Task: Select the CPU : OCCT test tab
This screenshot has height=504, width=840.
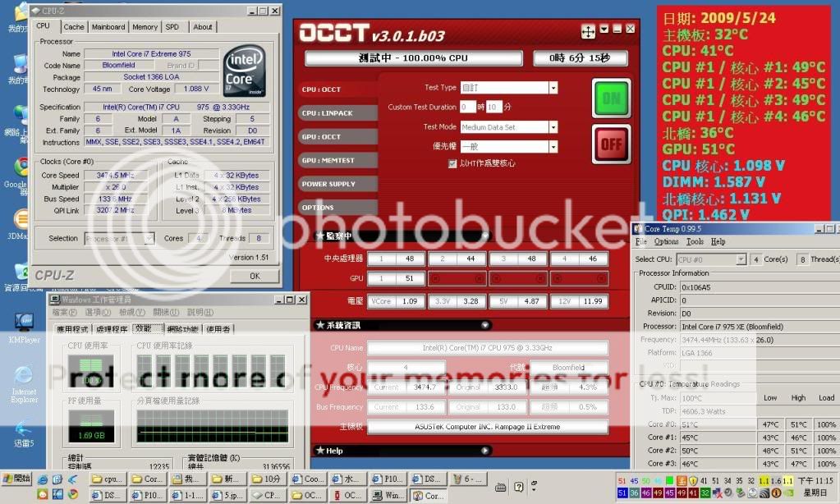Action: pos(338,89)
